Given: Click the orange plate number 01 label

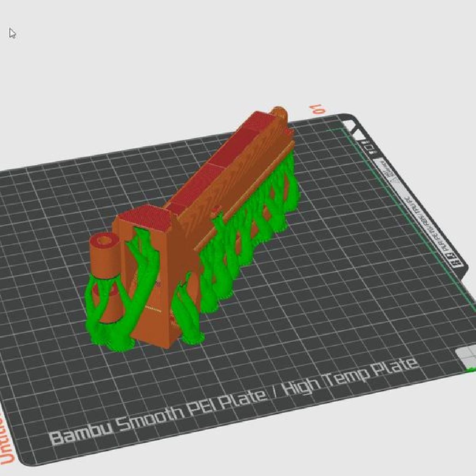Looking at the screenshot, I should tap(319, 109).
